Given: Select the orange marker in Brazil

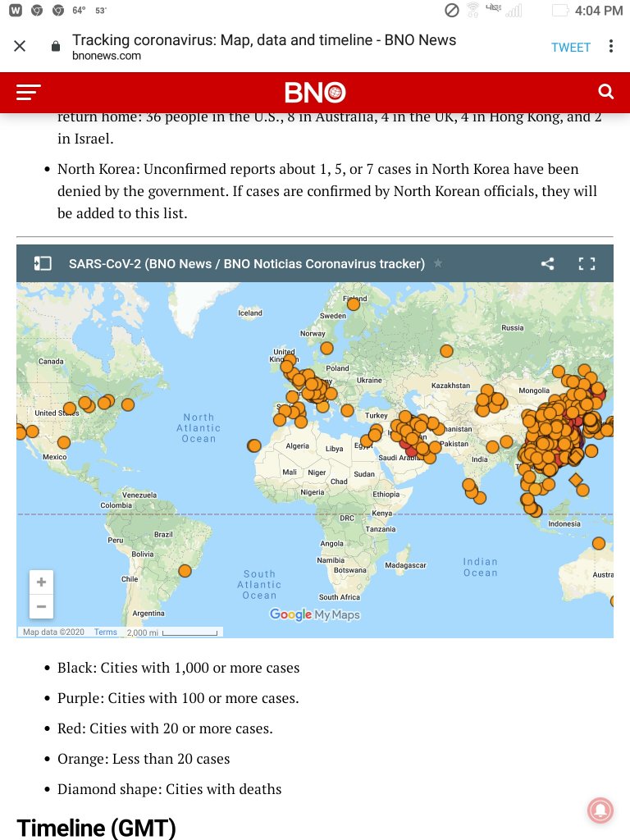Looking at the screenshot, I should [x=185, y=571].
